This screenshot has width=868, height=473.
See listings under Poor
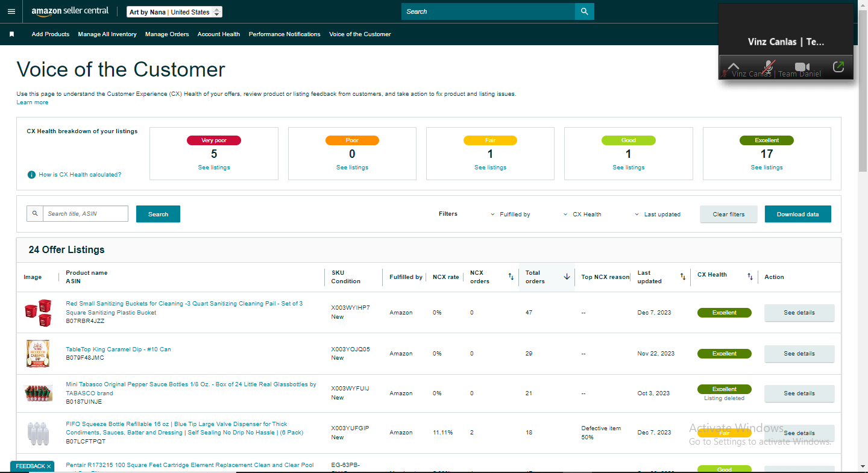352,168
